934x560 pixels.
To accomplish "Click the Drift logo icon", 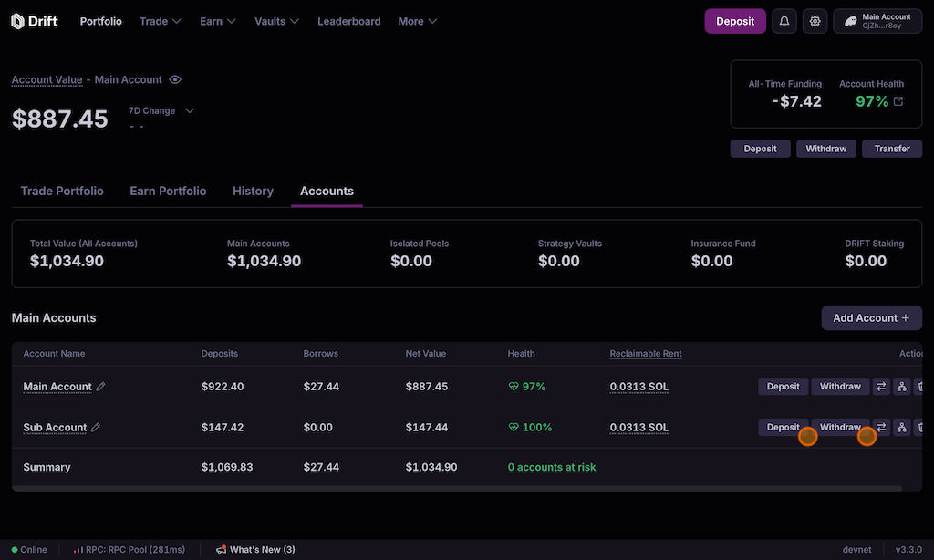I will [x=18, y=21].
